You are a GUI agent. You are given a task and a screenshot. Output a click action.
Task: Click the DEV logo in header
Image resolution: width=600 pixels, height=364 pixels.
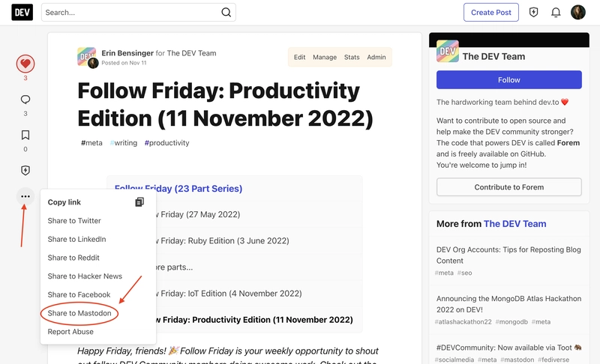pyautogui.click(x=22, y=12)
